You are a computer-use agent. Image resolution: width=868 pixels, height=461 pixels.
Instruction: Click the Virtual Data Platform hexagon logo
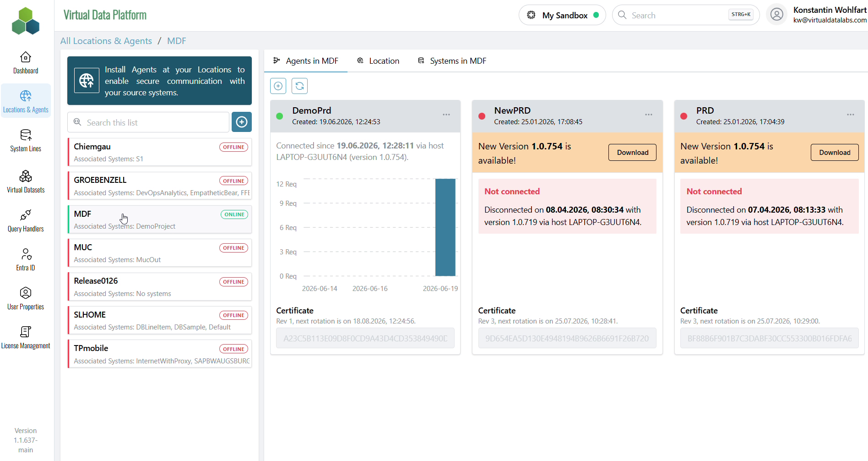[26, 21]
